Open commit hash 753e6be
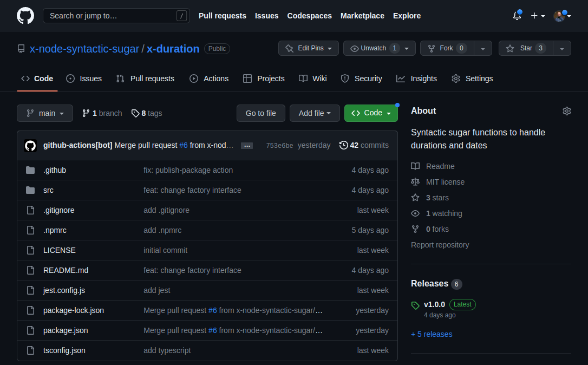This screenshot has width=588, height=365. 279,146
